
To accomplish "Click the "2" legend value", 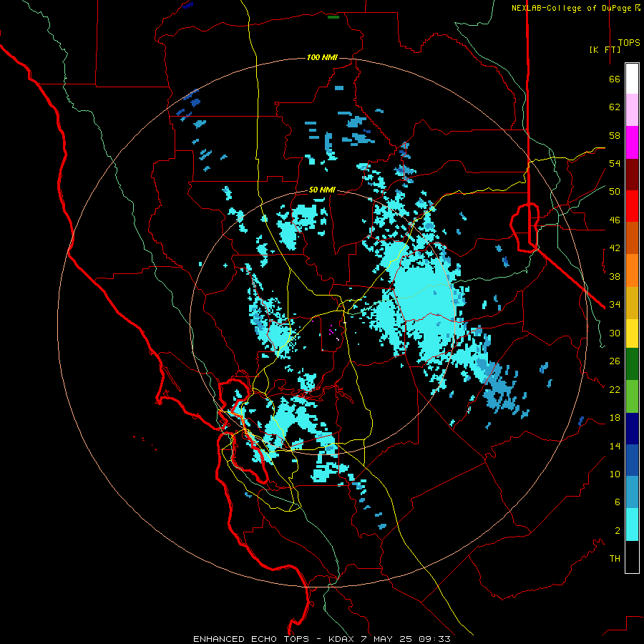I will [617, 531].
